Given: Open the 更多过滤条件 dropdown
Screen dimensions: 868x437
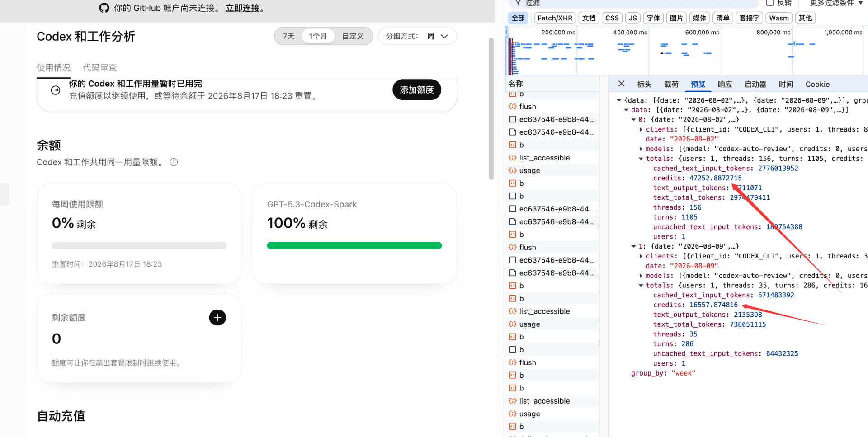Looking at the screenshot, I should point(836,3).
